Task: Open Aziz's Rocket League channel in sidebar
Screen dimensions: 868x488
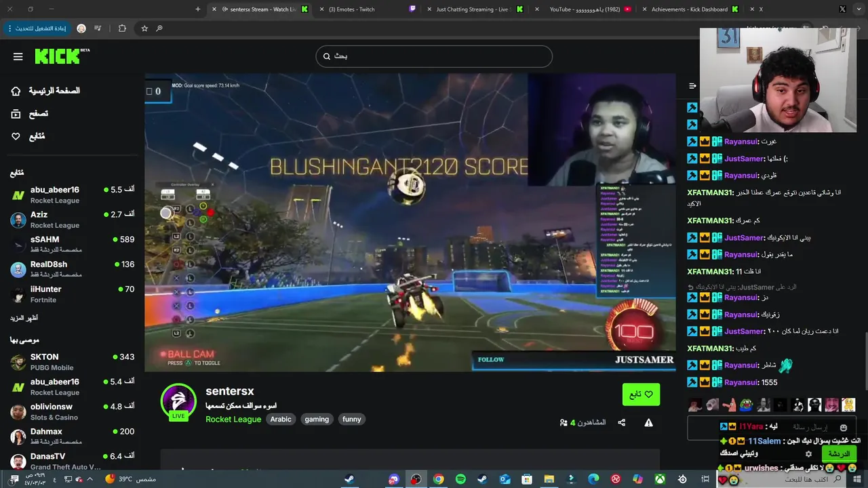Action: (x=72, y=220)
